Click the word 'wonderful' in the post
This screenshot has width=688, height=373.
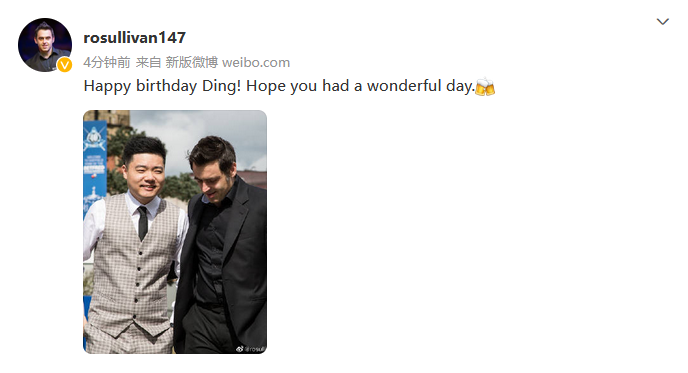point(404,86)
